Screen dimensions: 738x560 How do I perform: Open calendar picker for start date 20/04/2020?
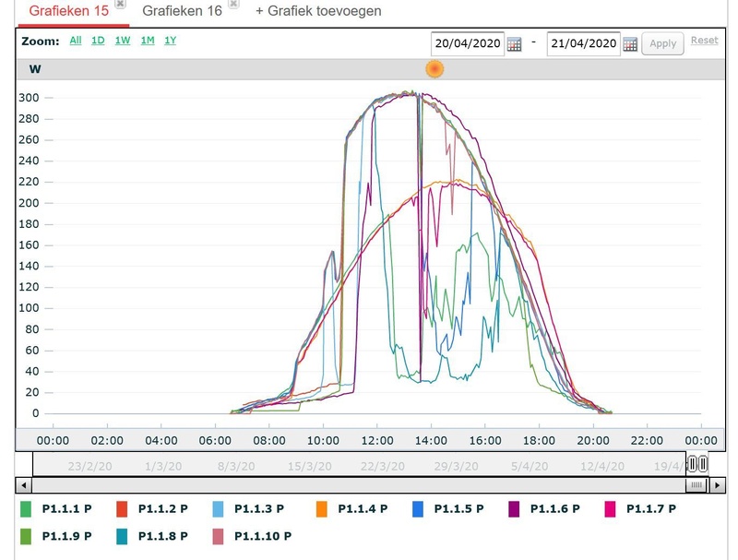pos(514,44)
